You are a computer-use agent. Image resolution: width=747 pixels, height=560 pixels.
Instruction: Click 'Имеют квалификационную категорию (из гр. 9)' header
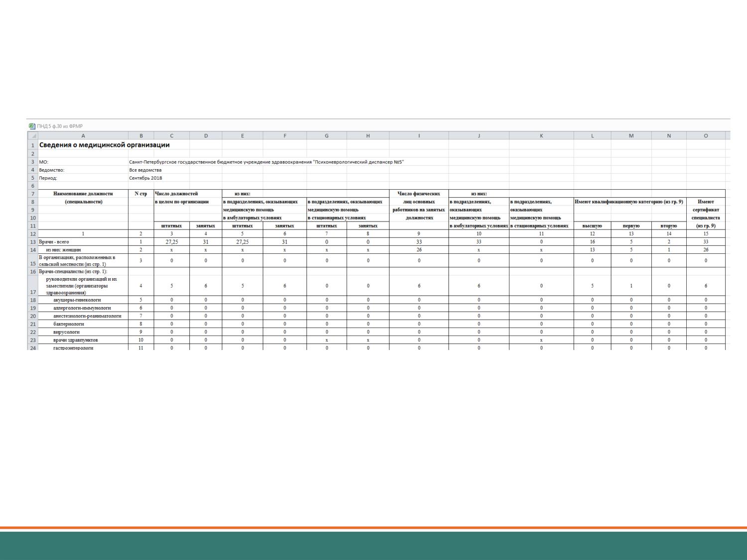pyautogui.click(x=629, y=202)
